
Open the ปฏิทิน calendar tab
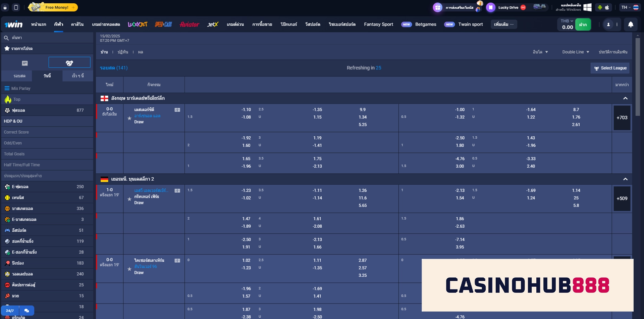[x=123, y=52]
